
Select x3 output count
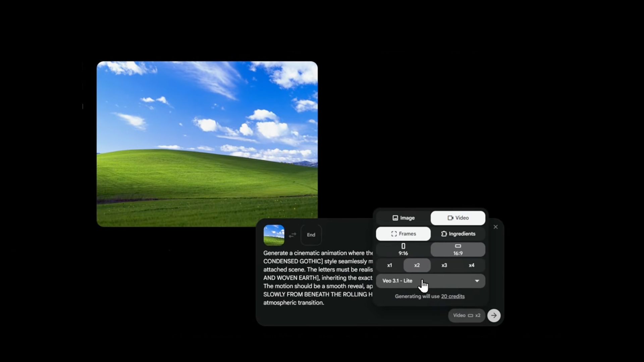444,265
